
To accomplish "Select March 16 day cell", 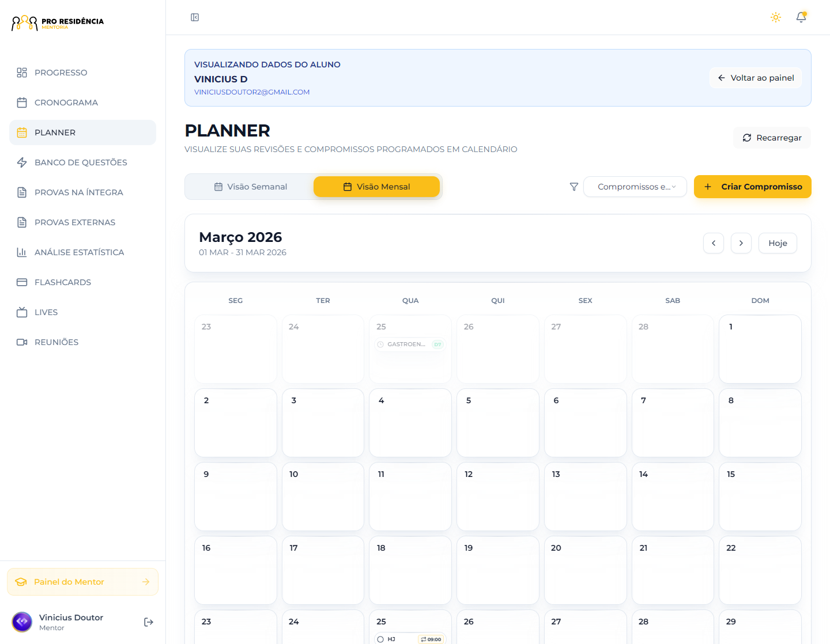I will tap(236, 570).
